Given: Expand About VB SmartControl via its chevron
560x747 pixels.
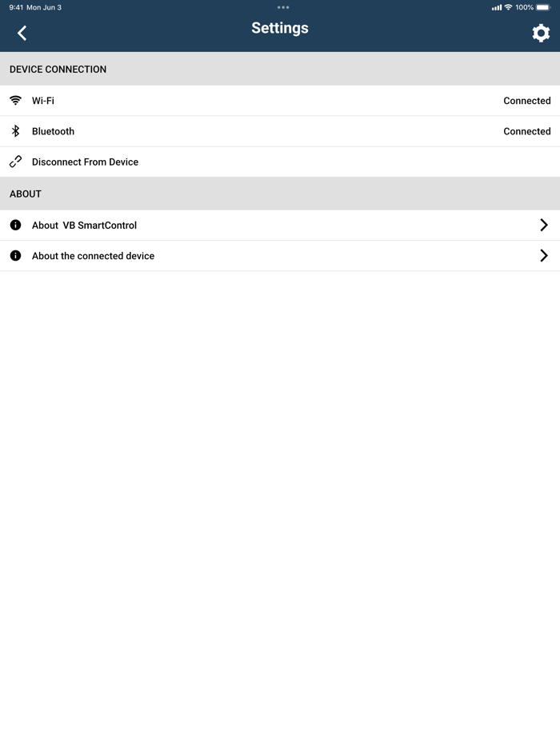Looking at the screenshot, I should 544,225.
